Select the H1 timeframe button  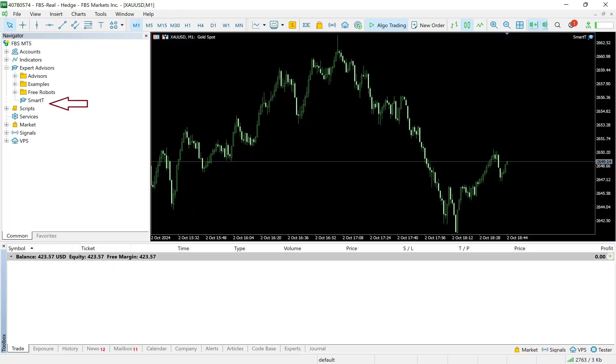188,25
